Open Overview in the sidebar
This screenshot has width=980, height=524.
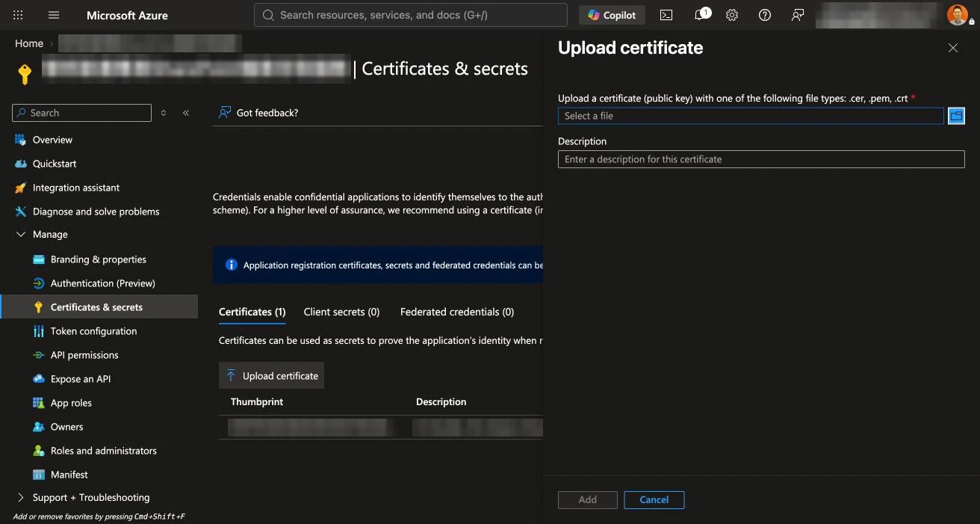pos(52,140)
